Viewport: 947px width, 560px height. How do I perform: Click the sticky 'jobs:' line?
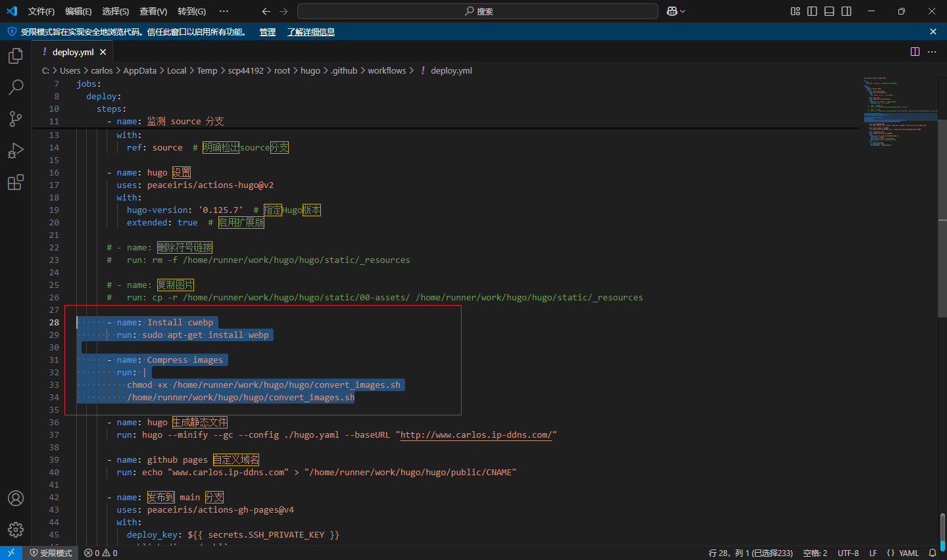tap(89, 83)
